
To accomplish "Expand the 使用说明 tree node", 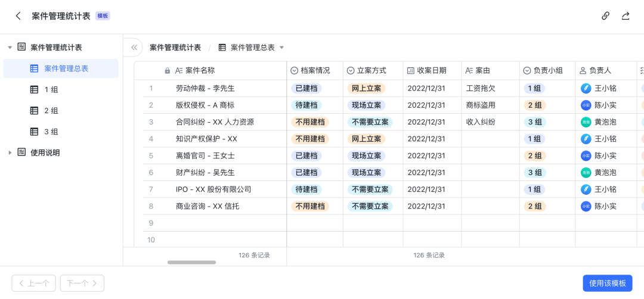I will 10,153.
